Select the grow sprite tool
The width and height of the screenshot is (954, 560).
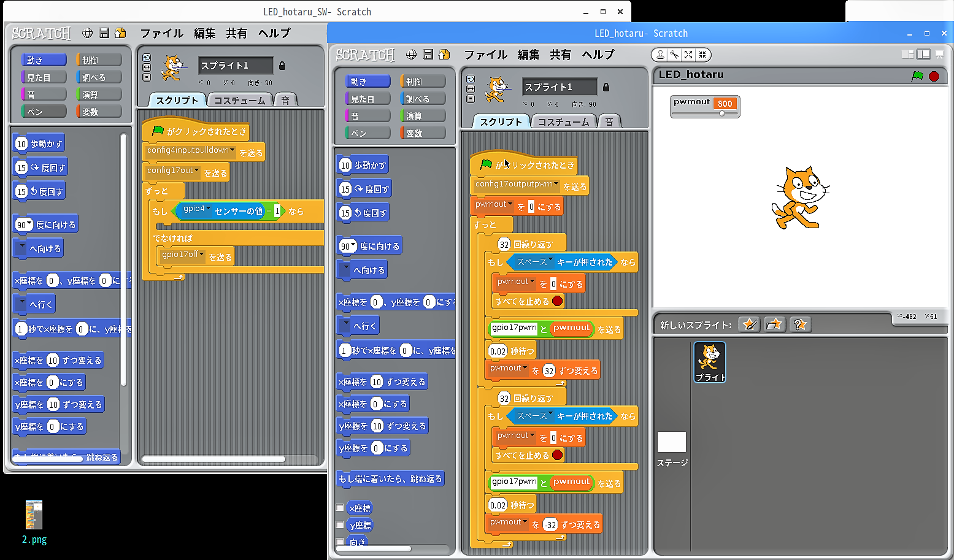click(688, 55)
